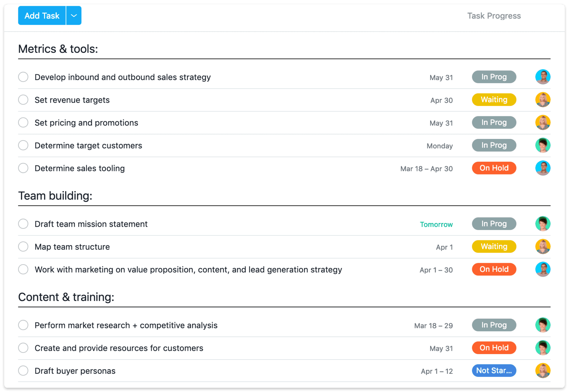Check off "Draft team mission statement"
The width and height of the screenshot is (569, 392).
coord(23,224)
